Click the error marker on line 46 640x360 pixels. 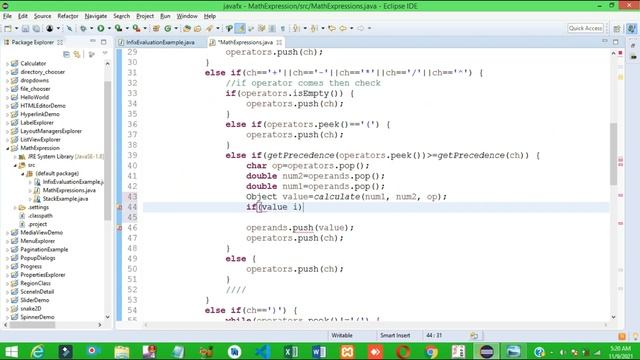[119, 228]
